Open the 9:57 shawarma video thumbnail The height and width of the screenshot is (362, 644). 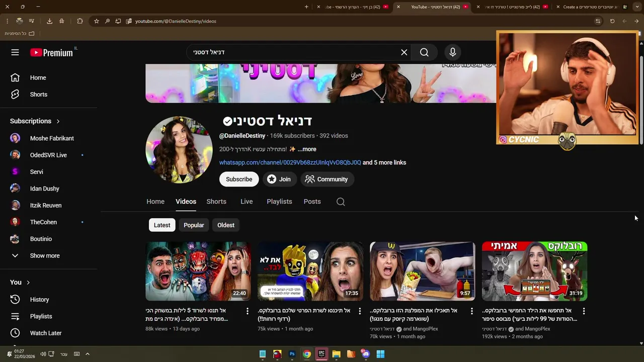tap(423, 271)
